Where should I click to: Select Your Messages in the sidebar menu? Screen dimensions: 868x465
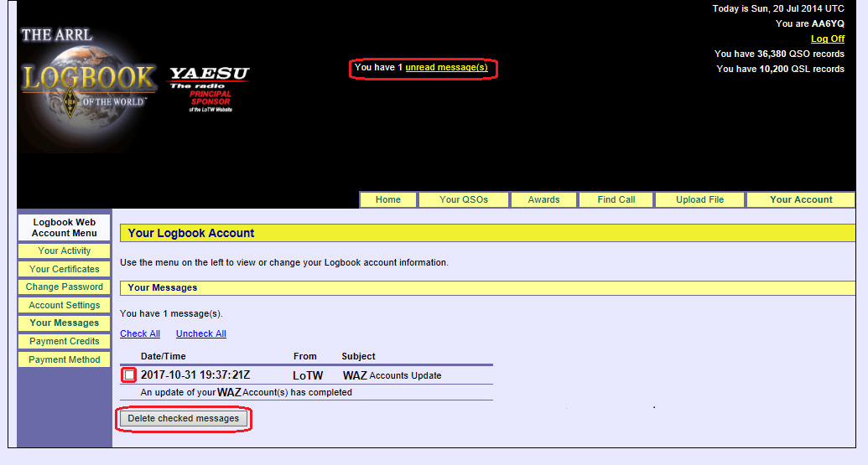tap(64, 323)
